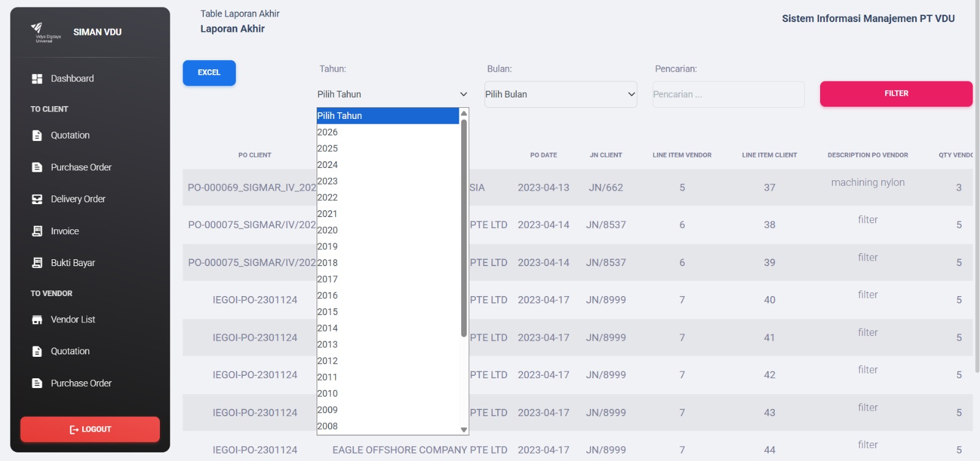Apply filters with the FILTER button
The height and width of the screenshot is (461, 980).
click(x=896, y=94)
